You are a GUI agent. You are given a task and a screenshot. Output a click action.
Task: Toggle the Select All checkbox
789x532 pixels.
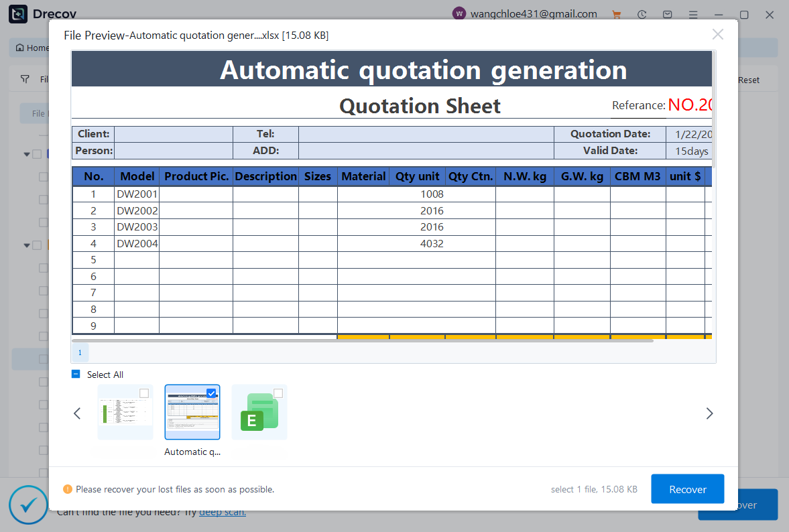[76, 375]
